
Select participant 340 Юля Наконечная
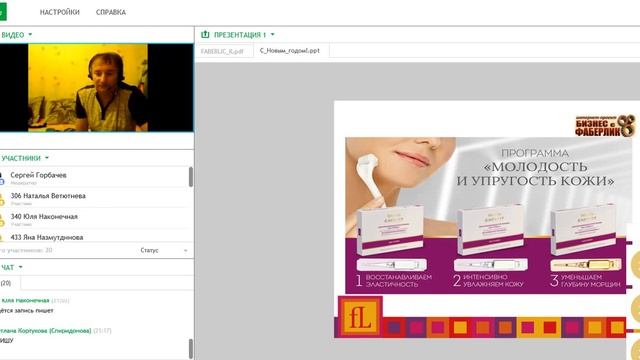click(94, 219)
